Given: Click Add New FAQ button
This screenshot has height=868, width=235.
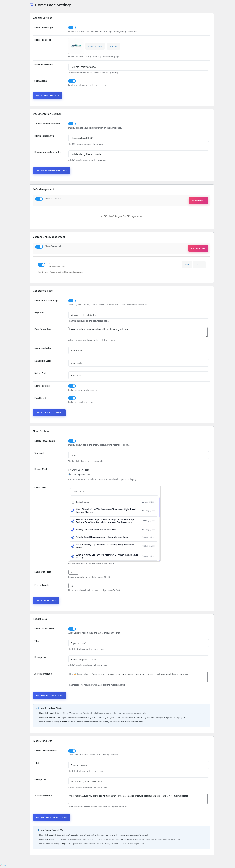Looking at the screenshot, I should (x=198, y=200).
